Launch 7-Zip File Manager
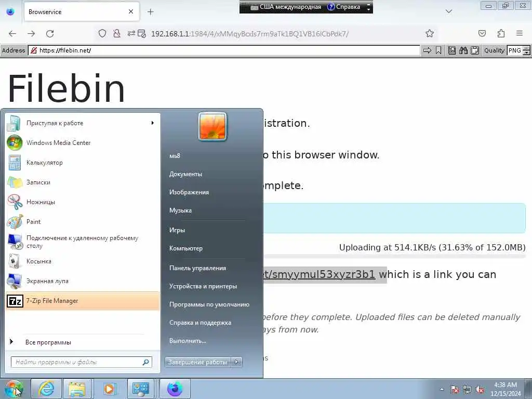Image resolution: width=532 pixels, height=399 pixels. [83, 301]
